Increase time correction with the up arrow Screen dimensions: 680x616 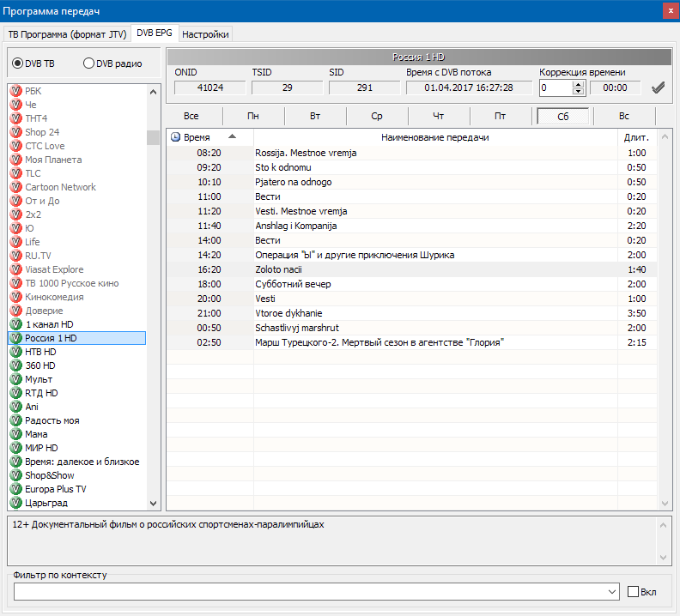point(578,84)
